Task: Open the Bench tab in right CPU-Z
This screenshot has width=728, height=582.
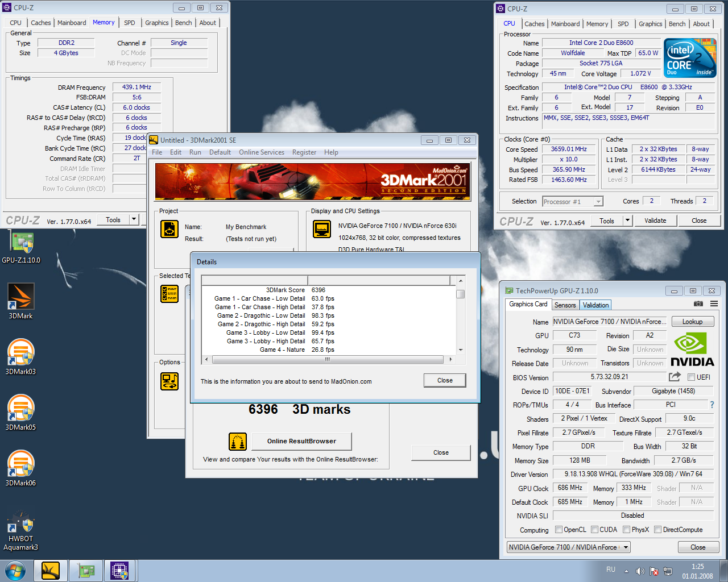Action: click(x=677, y=24)
